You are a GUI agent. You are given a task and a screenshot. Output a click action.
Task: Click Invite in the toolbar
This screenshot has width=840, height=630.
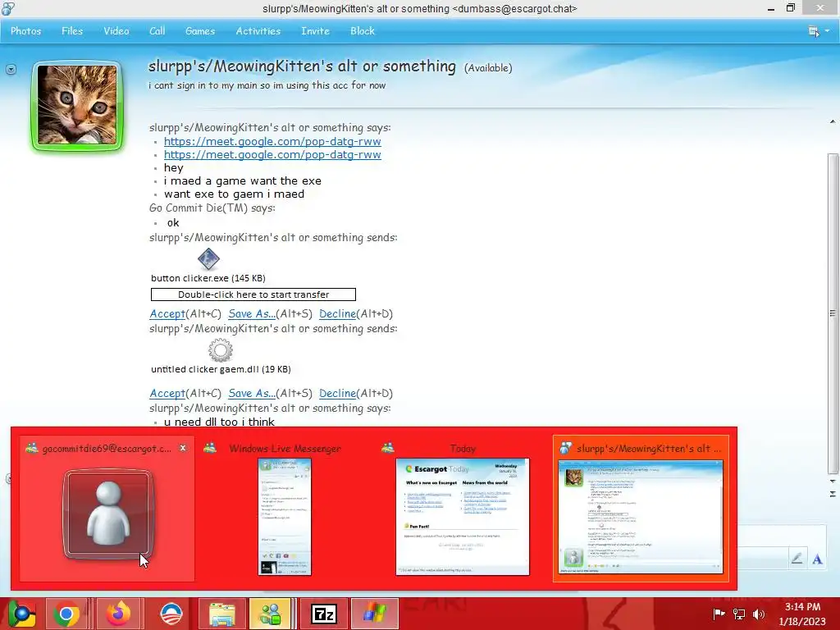pos(315,31)
